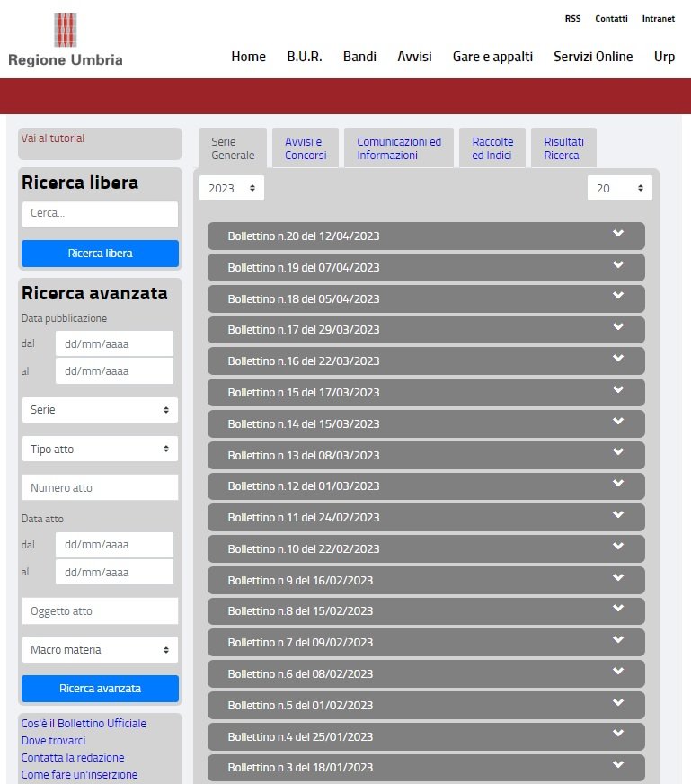This screenshot has height=784, width=691.
Task: Open the 2023 year dropdown
Action: point(232,188)
